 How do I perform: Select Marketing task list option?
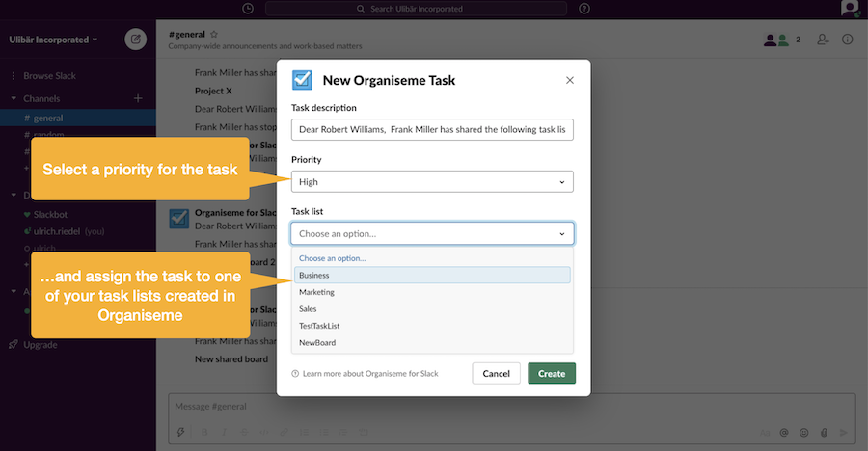tap(432, 292)
